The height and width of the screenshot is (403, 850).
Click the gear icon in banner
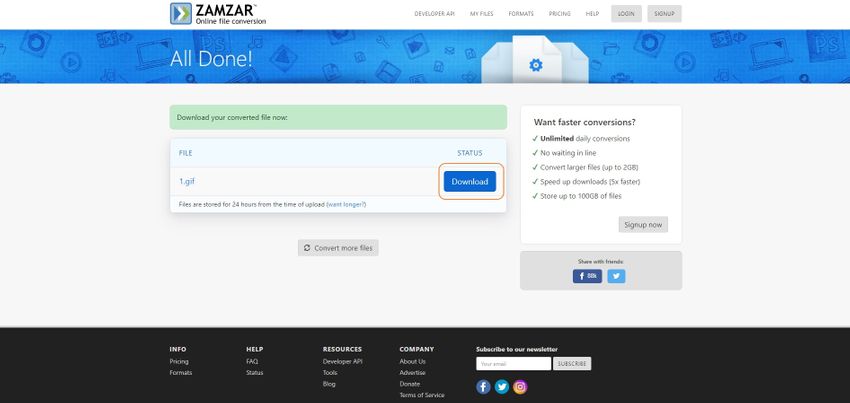coord(535,65)
